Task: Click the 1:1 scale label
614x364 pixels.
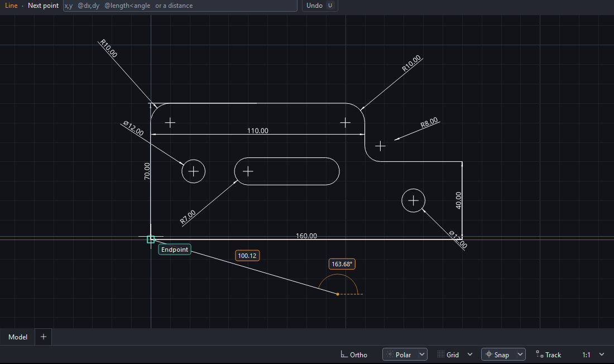Action: (586, 355)
